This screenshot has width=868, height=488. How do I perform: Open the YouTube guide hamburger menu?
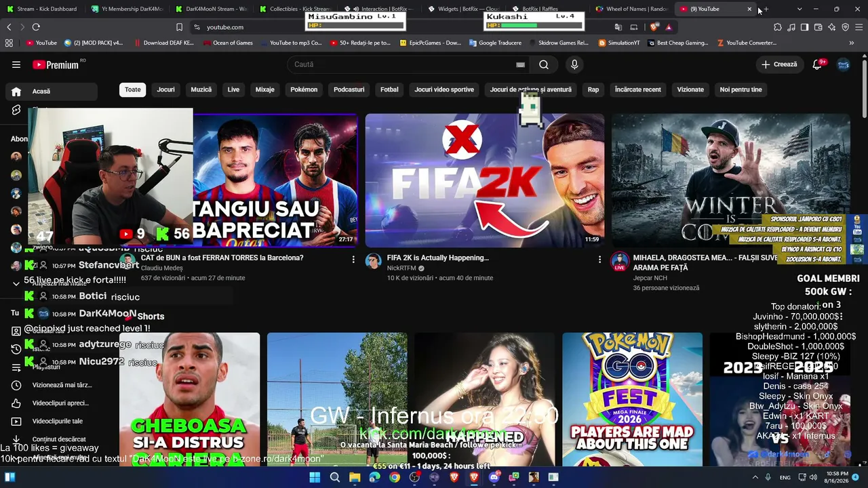(16, 64)
